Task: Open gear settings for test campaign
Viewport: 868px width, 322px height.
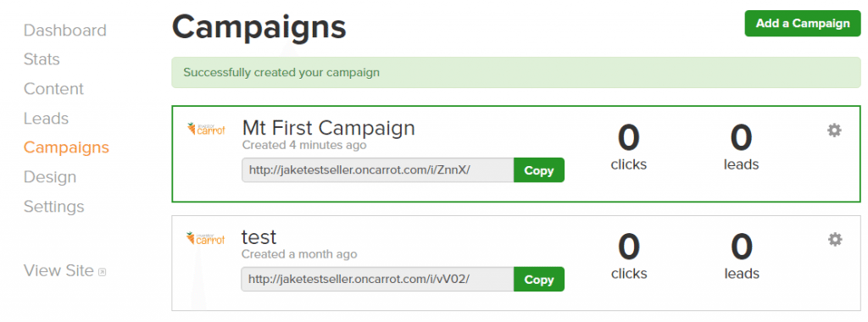Action: pyautogui.click(x=834, y=240)
